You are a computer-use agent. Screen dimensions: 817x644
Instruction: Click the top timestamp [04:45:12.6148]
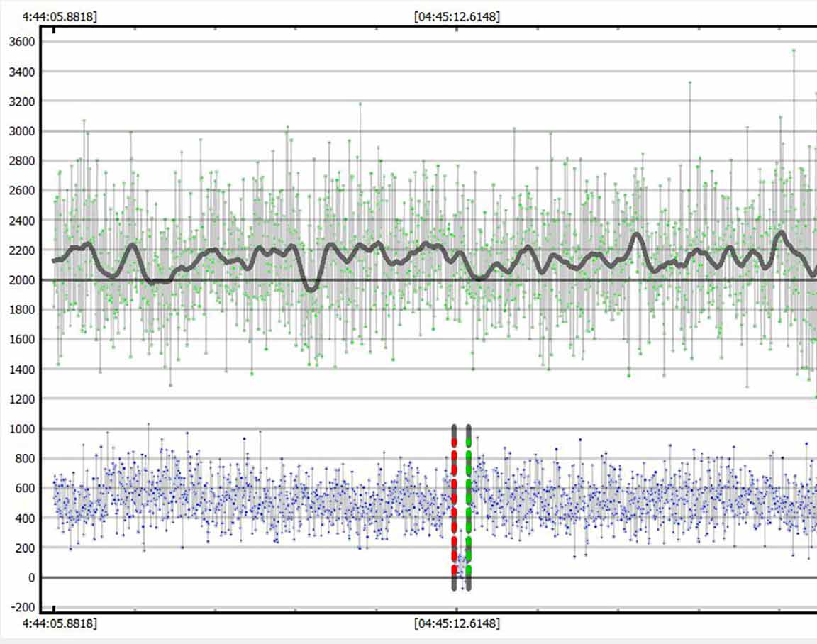[x=457, y=17]
